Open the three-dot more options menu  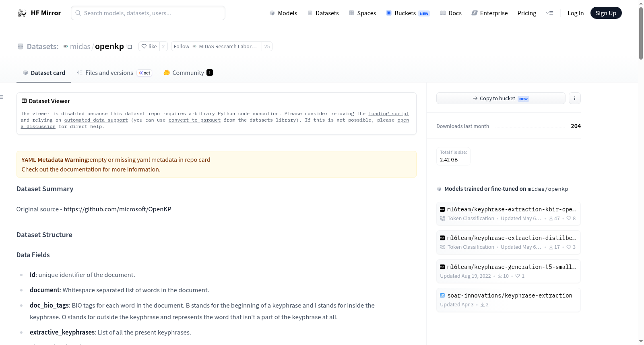575,98
